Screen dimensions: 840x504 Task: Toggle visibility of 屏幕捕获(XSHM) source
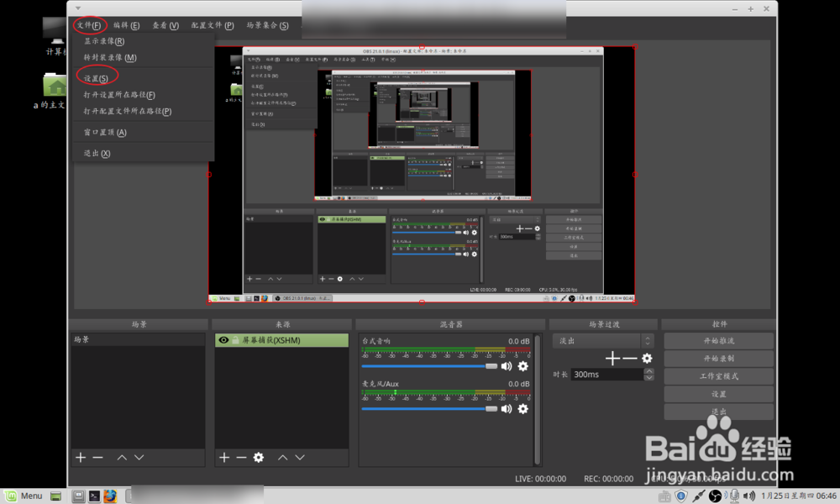click(223, 339)
